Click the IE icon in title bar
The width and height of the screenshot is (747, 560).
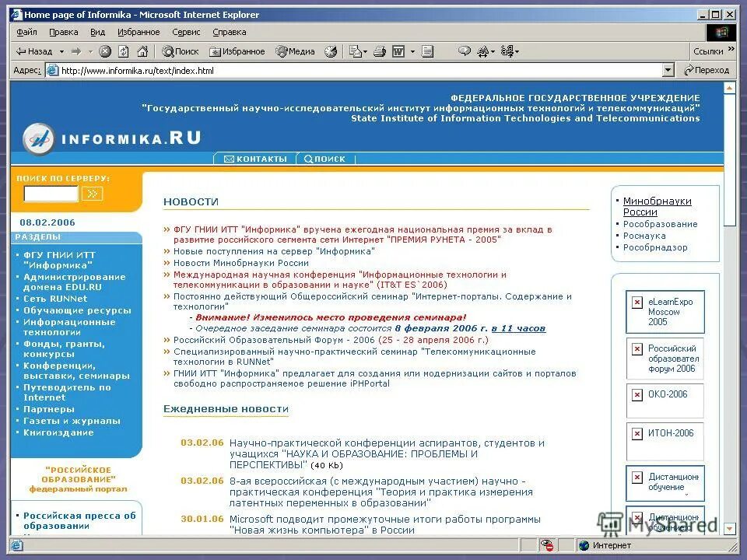[17, 15]
